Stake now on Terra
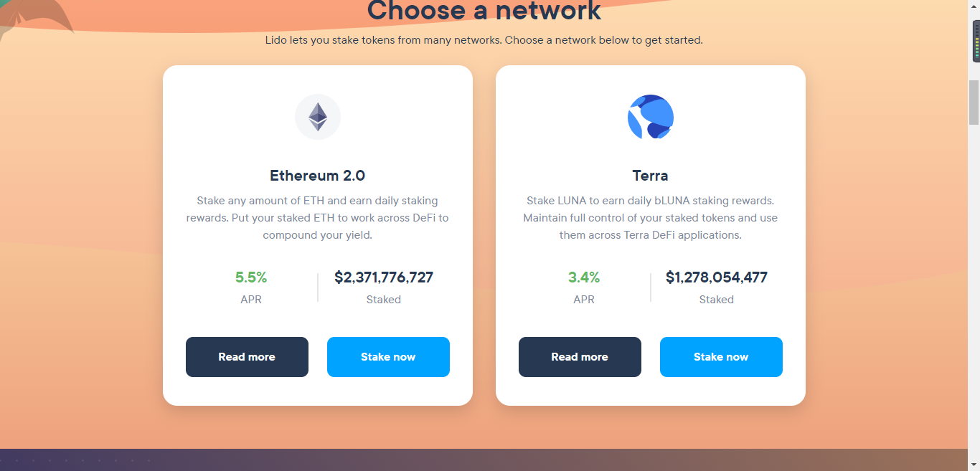Image resolution: width=980 pixels, height=471 pixels. tap(721, 357)
